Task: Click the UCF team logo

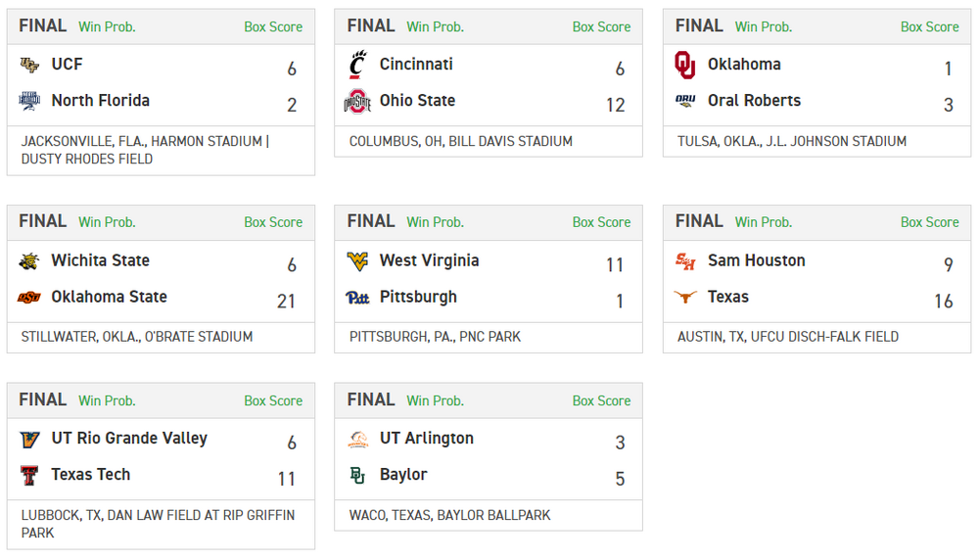Action: tap(29, 65)
